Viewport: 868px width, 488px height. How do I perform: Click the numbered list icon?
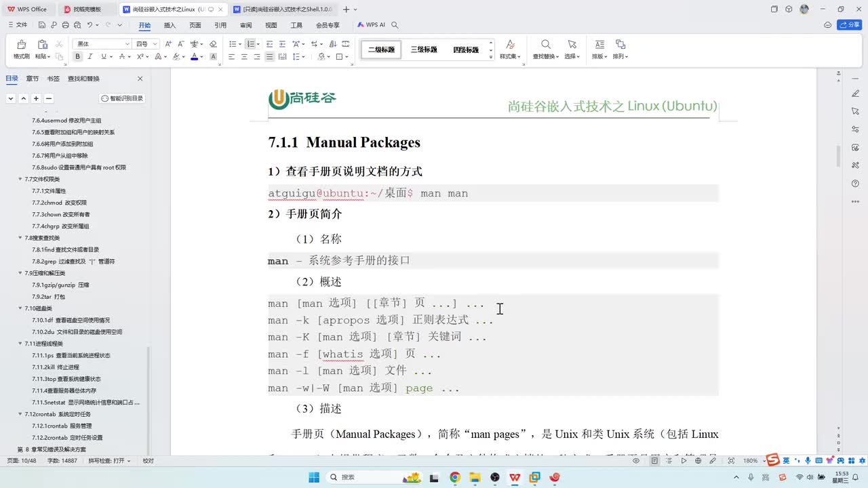pyautogui.click(x=250, y=43)
